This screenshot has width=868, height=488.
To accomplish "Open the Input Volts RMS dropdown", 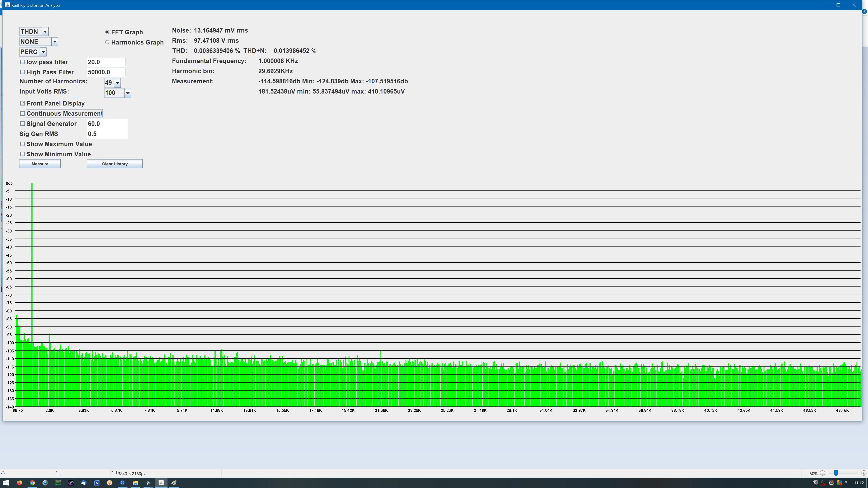I will coord(127,93).
